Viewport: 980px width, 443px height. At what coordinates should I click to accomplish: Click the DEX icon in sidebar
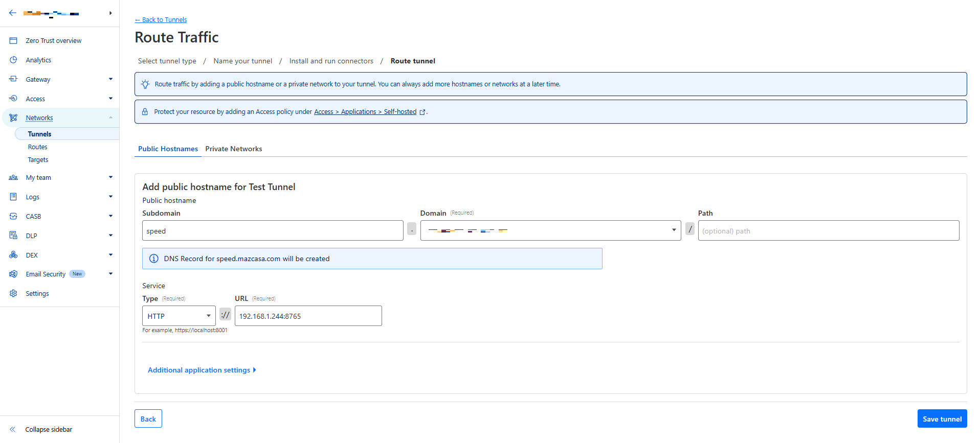pyautogui.click(x=13, y=255)
